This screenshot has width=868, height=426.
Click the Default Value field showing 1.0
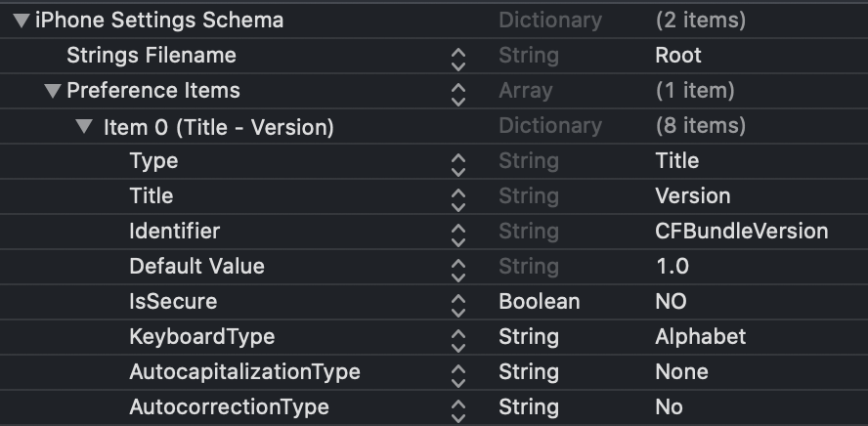point(672,267)
